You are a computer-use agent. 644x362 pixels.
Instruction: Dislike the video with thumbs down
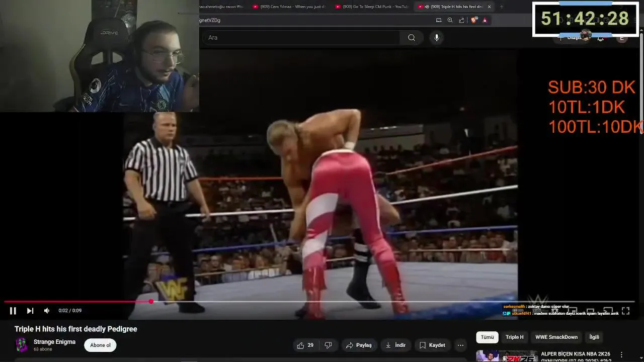click(328, 345)
